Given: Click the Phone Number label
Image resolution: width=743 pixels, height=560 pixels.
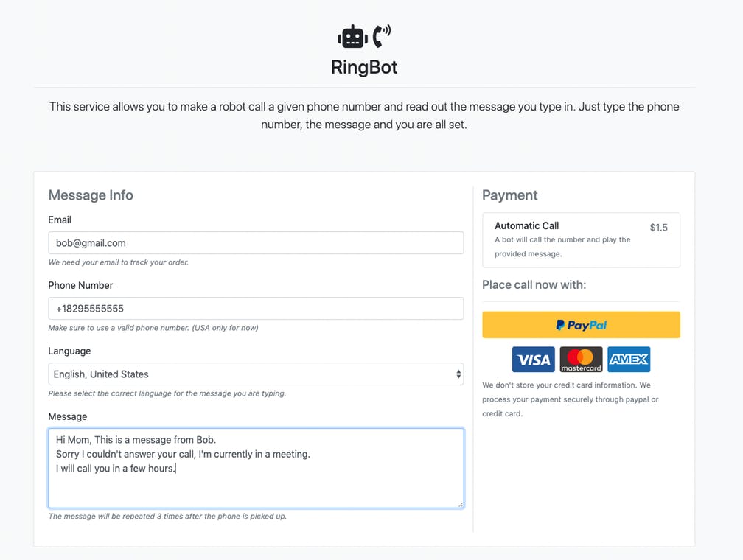Looking at the screenshot, I should 80,285.
